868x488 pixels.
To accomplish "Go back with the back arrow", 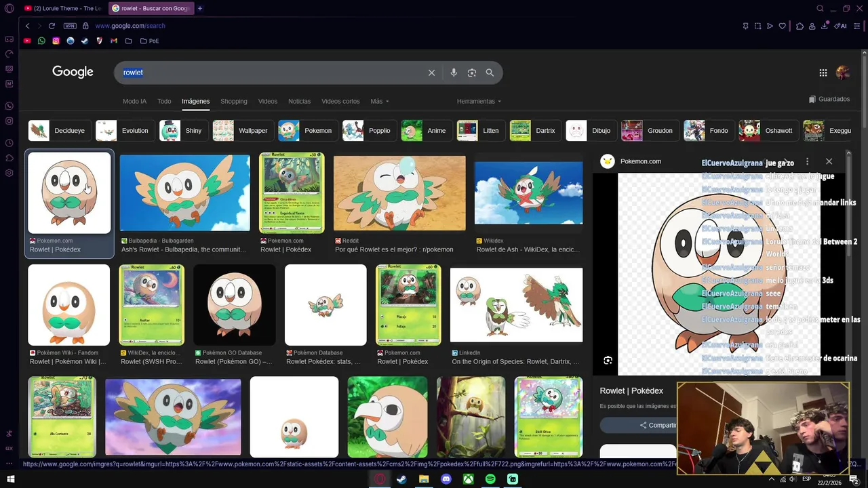I will (27, 26).
